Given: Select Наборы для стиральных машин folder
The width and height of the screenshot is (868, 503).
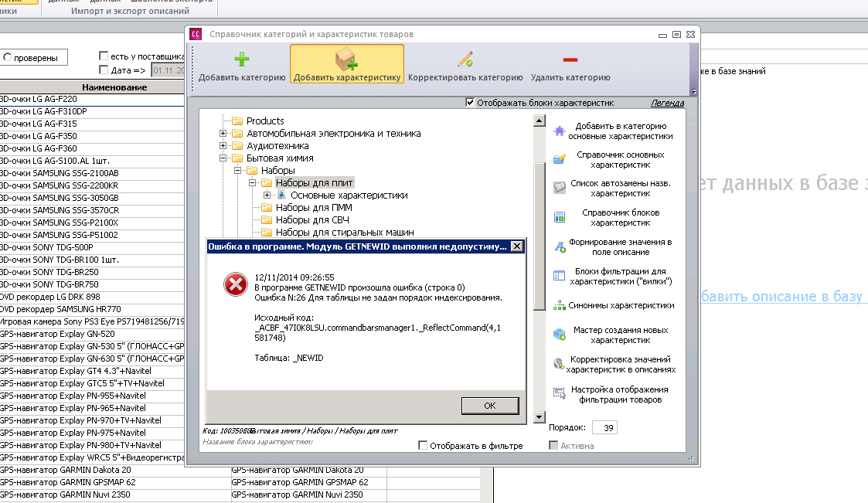Looking at the screenshot, I should pyautogui.click(x=345, y=233).
